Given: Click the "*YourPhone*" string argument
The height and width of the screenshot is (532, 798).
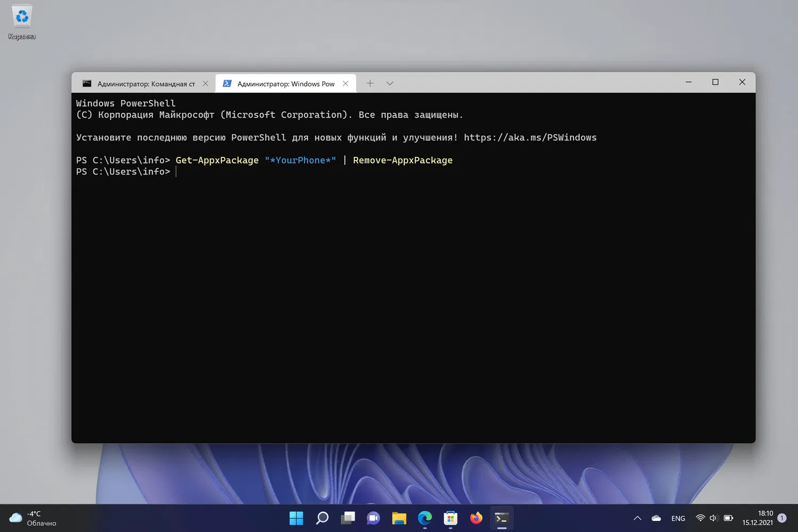Looking at the screenshot, I should (x=301, y=160).
